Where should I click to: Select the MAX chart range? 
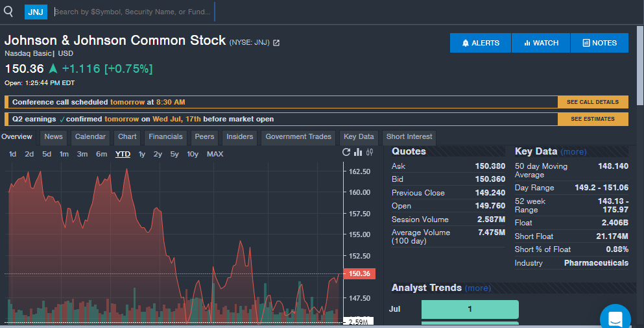(215, 154)
